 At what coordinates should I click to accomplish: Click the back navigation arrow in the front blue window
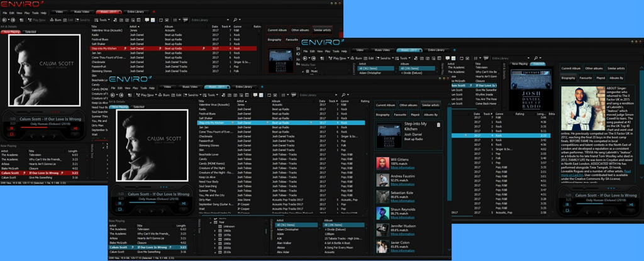click(114, 95)
